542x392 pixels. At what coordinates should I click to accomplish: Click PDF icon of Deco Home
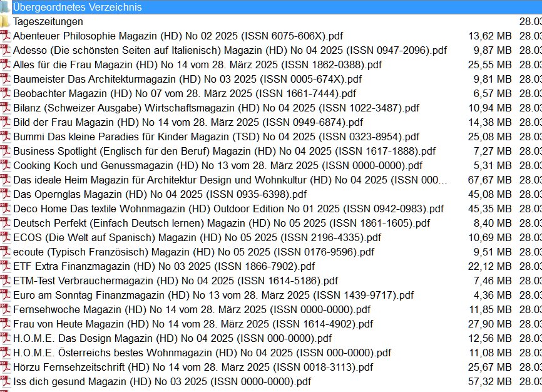pos(5,209)
